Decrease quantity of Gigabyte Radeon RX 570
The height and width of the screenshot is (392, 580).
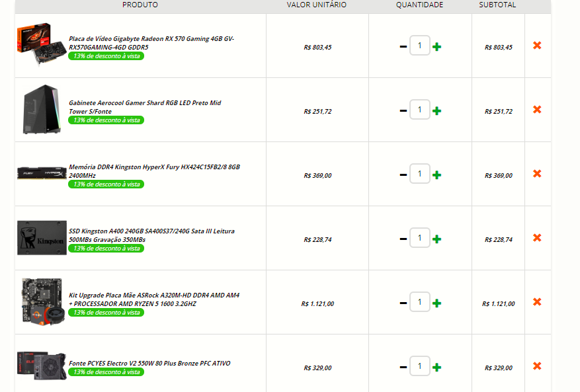[x=403, y=46]
